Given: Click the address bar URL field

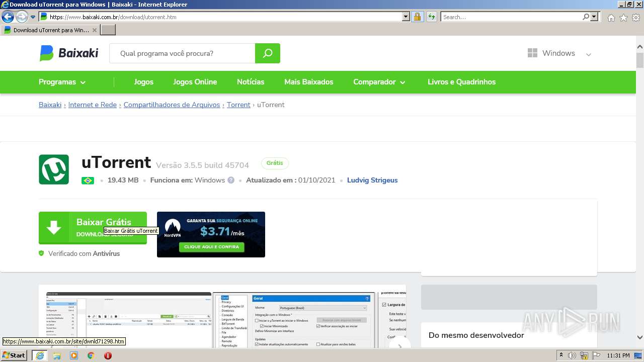Looking at the screenshot, I should tap(220, 17).
